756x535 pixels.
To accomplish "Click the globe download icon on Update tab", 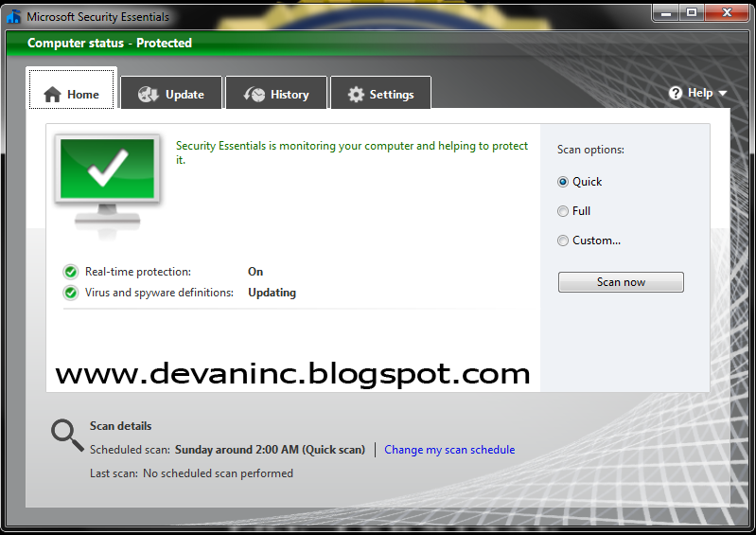I will 148,95.
